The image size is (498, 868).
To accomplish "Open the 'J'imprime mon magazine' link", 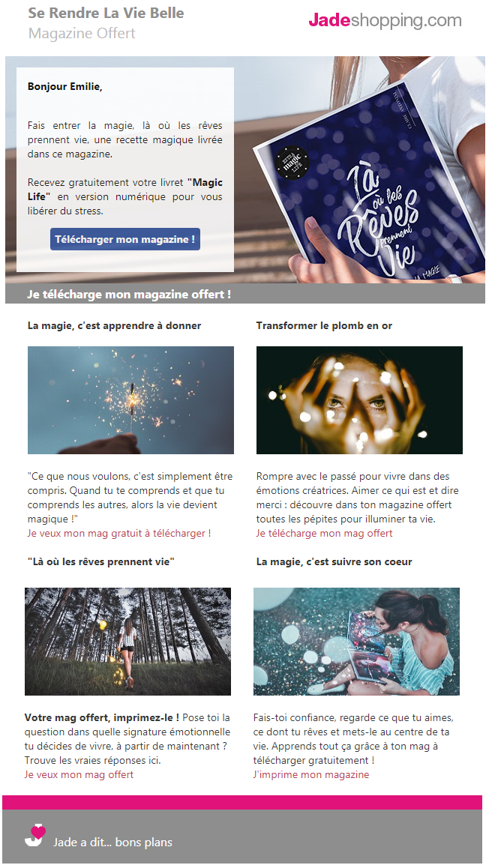I will coord(311,775).
